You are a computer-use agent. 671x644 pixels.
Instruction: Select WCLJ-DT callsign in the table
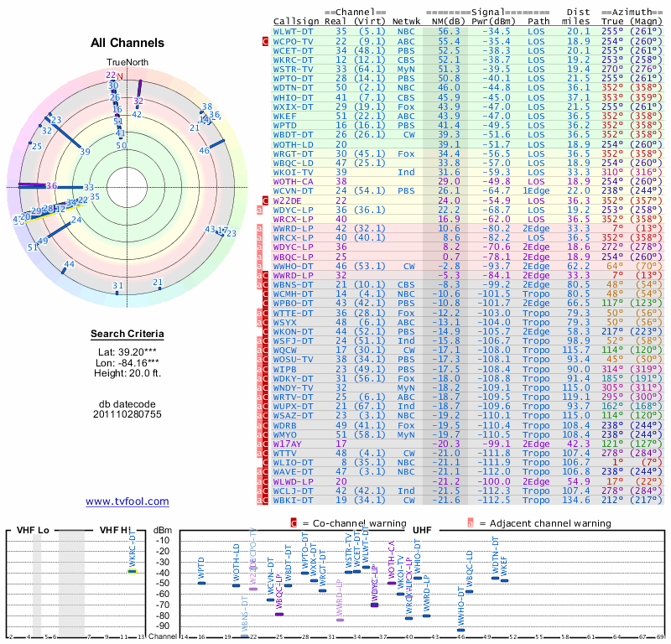click(293, 491)
